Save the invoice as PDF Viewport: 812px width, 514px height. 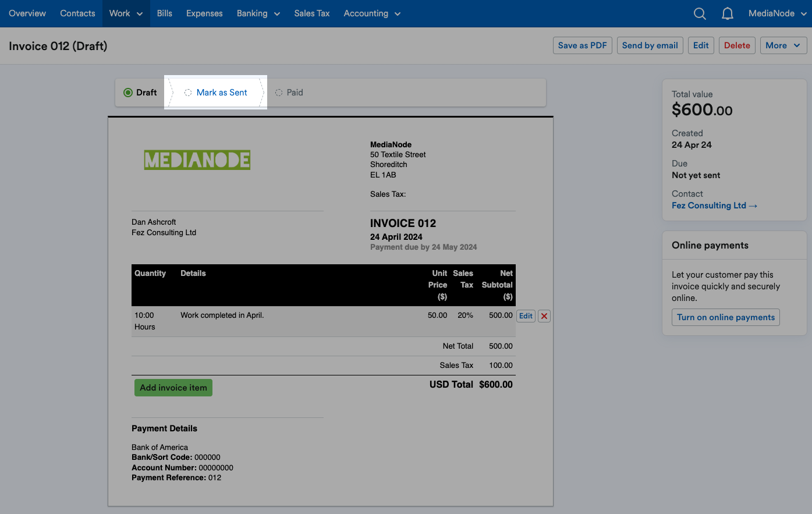(582, 45)
